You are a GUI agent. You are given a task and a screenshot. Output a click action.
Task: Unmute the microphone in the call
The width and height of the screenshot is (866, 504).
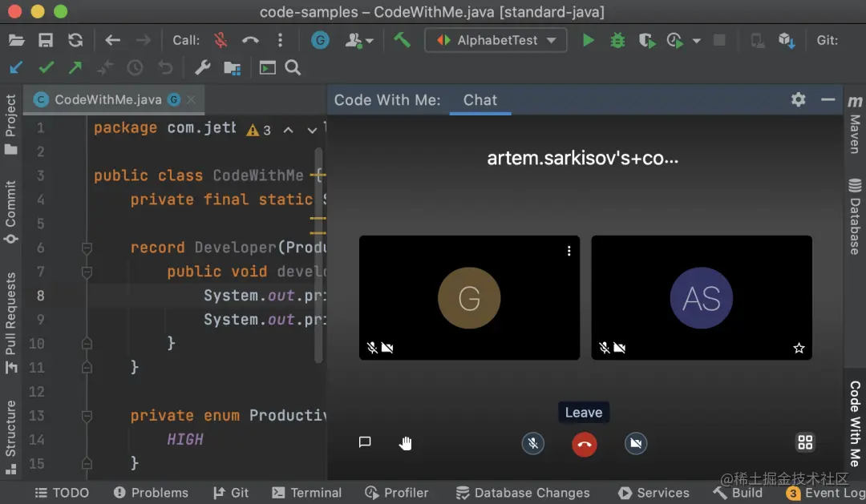(533, 443)
